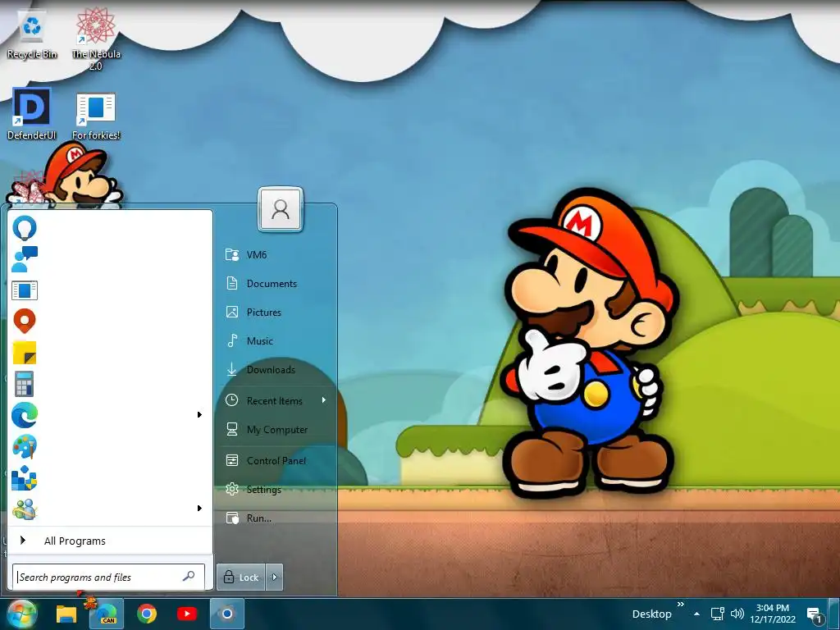840x630 pixels.
Task: Open shutdown options arrow next to Lock
Action: [274, 577]
